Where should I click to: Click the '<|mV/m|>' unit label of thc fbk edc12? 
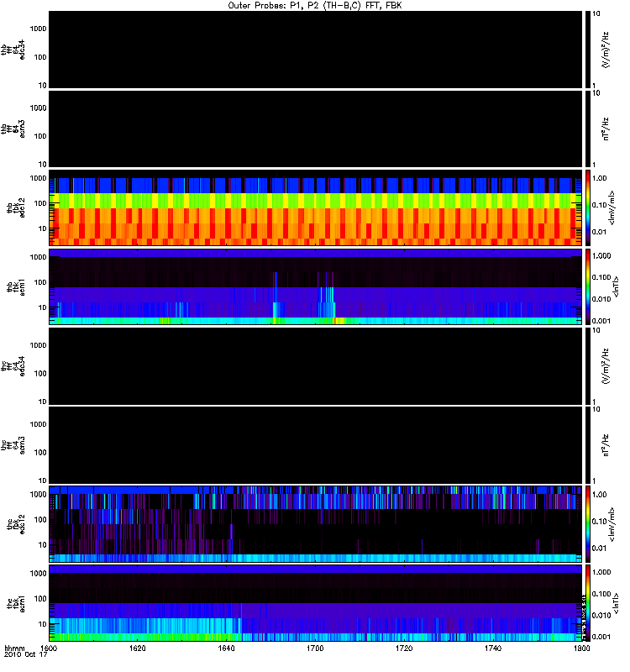(x=612, y=524)
